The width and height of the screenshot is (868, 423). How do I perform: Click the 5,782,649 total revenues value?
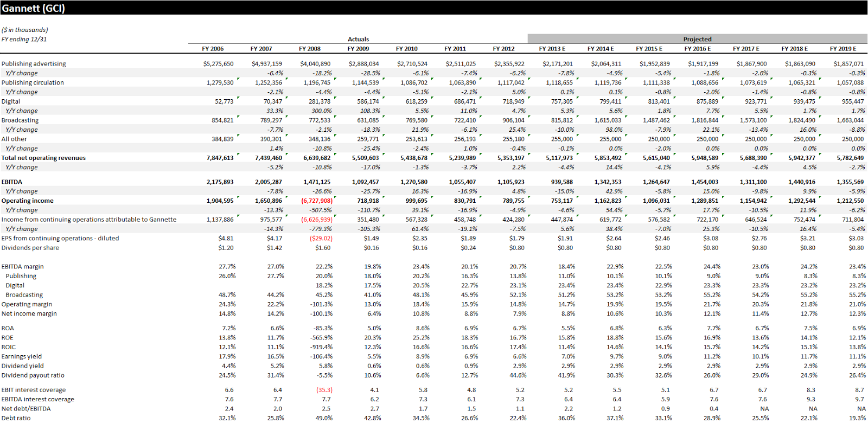point(850,158)
